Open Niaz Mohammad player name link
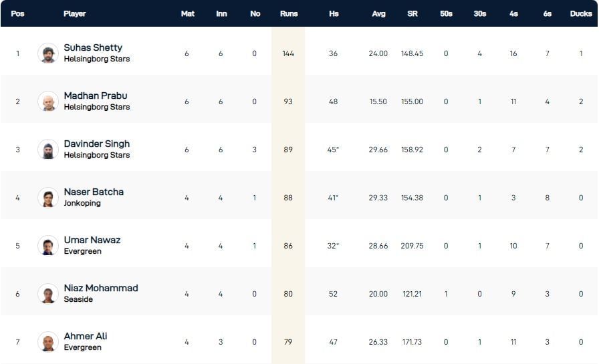This screenshot has height=364, width=599. pos(101,288)
